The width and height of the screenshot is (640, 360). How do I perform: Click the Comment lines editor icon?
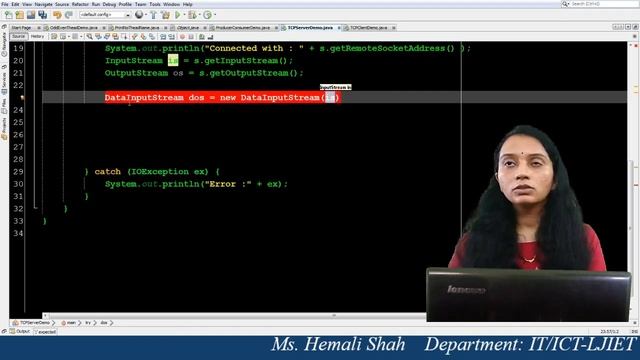coord(202,37)
